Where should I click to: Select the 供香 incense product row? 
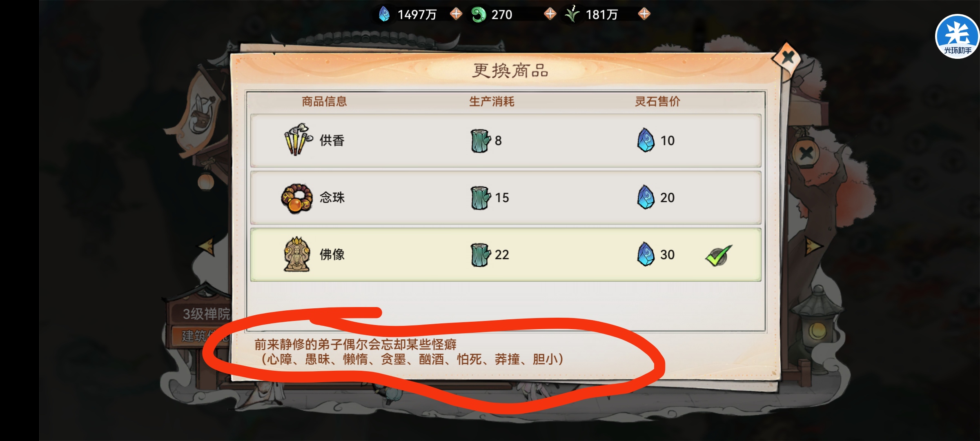pos(506,140)
